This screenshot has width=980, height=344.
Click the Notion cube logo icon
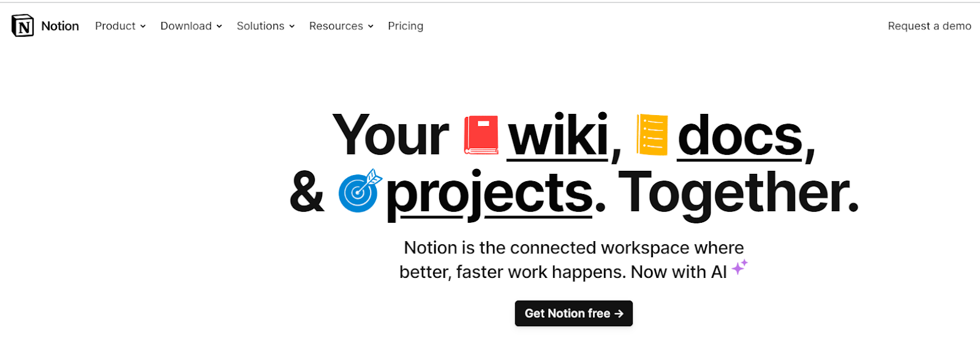[x=23, y=26]
